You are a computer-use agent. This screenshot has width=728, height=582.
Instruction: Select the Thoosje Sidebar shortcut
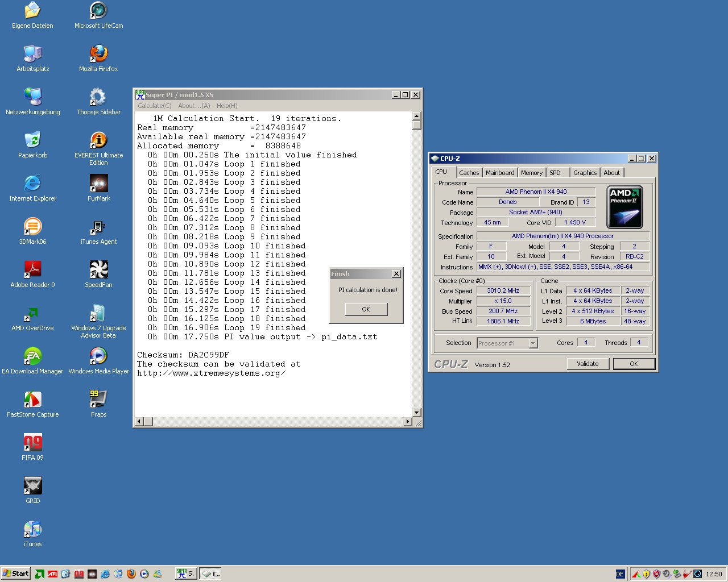pyautogui.click(x=98, y=102)
